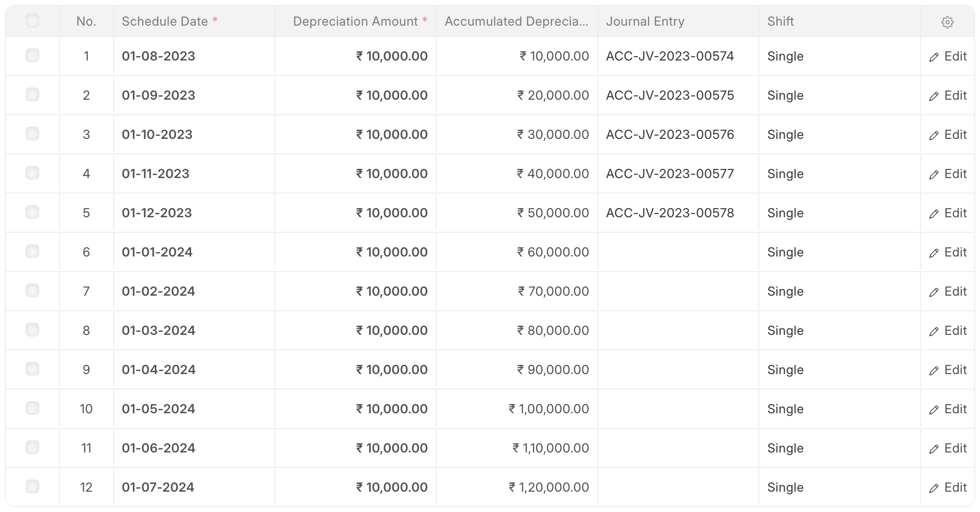Click the Depreciation Amount column header

[x=356, y=21]
